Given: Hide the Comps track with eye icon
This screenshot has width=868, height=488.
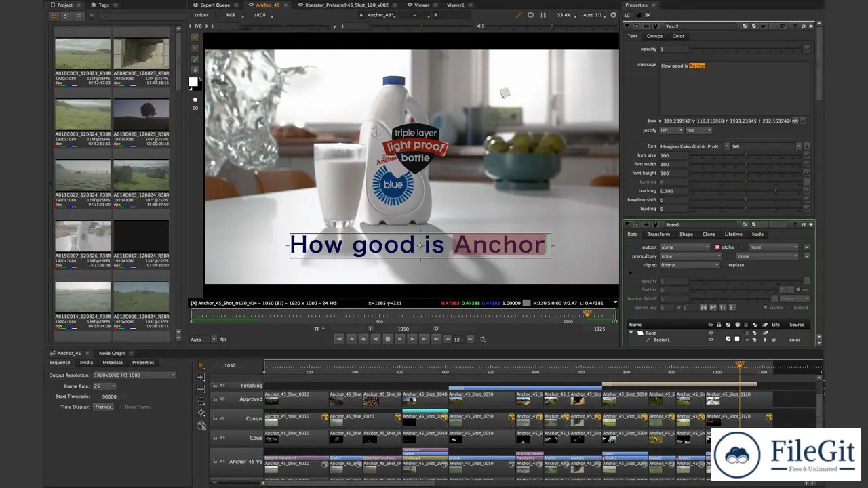Looking at the screenshot, I should [222, 418].
